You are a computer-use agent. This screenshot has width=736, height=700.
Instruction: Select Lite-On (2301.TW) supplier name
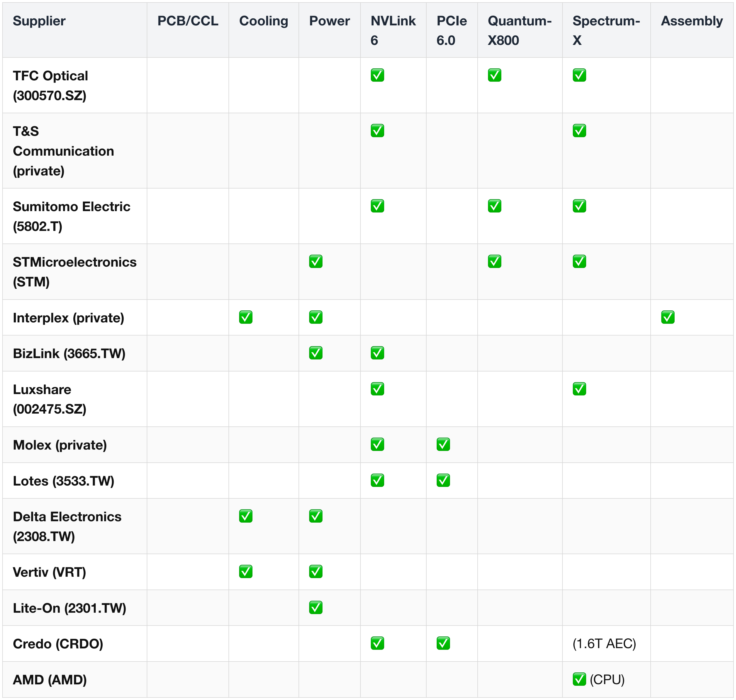pos(69,608)
